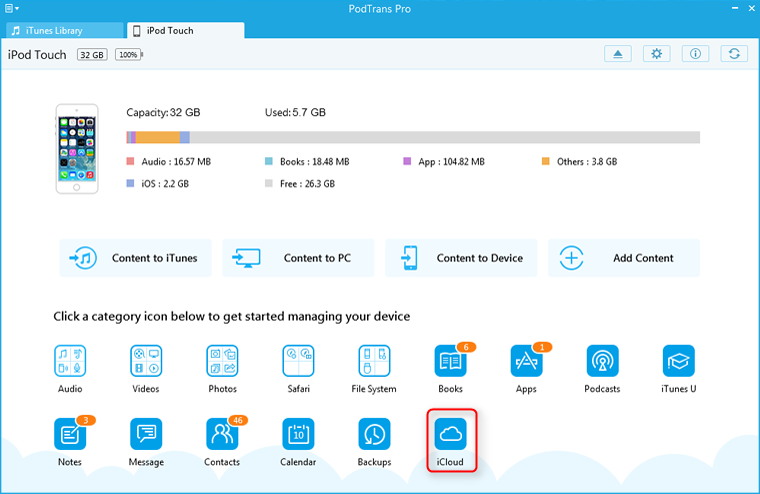Open the Apps category icon
This screenshot has height=494, width=760.
pyautogui.click(x=526, y=361)
